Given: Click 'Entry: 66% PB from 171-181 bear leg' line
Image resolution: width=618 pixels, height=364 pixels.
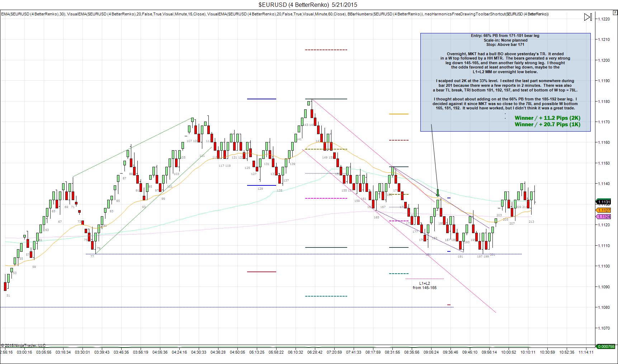Looking at the screenshot, I should (x=505, y=36).
